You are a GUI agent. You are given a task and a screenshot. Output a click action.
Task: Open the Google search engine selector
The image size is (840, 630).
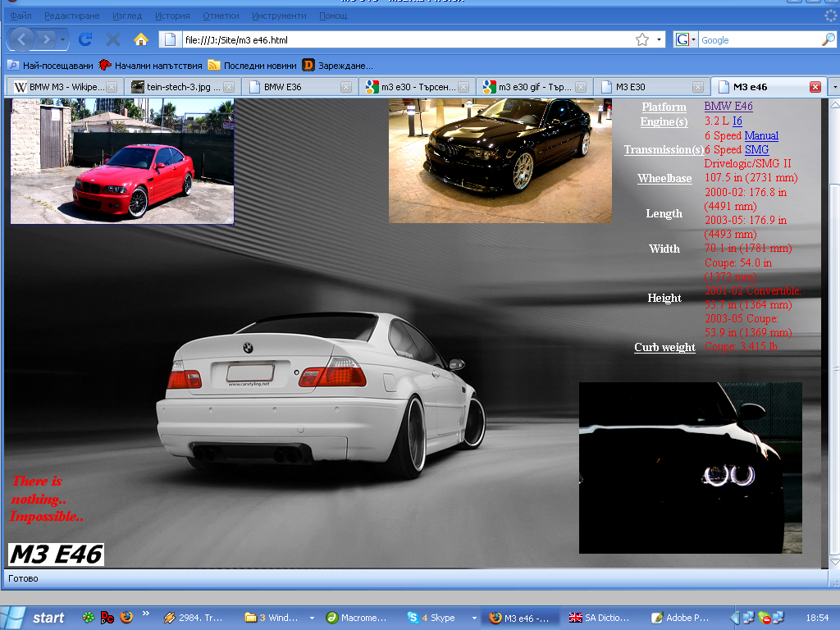pos(686,39)
